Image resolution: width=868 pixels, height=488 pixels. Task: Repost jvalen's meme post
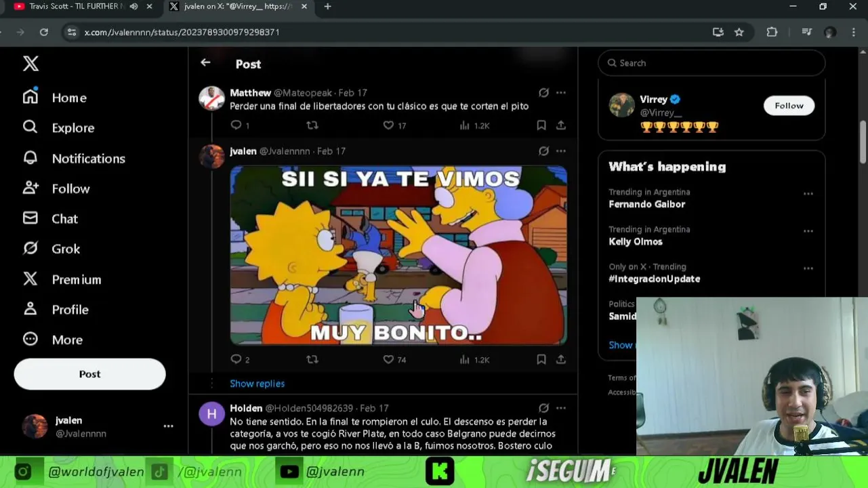click(312, 359)
